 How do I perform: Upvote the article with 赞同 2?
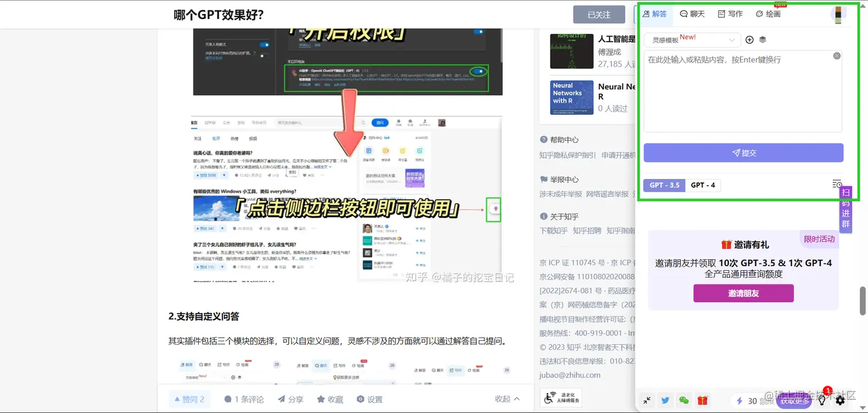click(x=189, y=399)
